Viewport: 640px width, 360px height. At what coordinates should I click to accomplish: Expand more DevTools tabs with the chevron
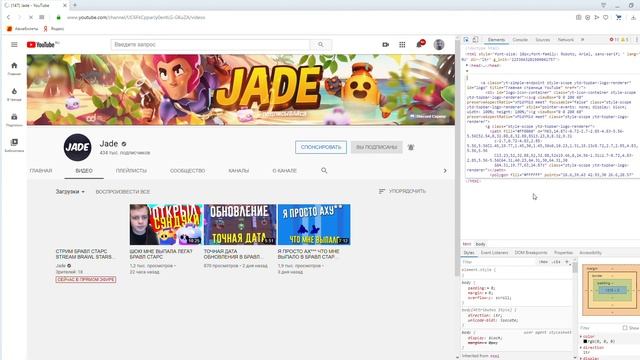tap(582, 40)
